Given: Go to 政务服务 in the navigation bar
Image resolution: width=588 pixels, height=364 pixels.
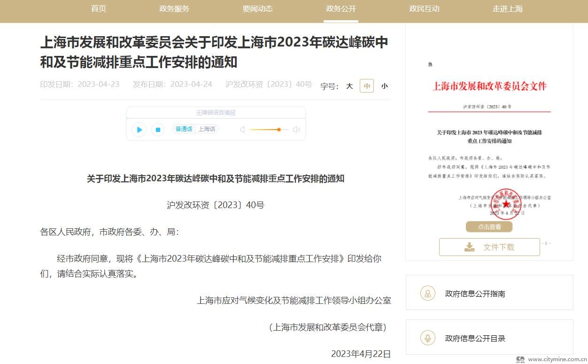Looking at the screenshot, I should (174, 9).
